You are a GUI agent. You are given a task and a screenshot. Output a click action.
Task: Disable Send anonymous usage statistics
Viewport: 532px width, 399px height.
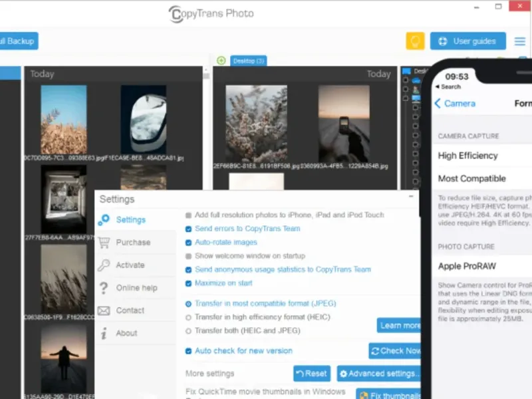(x=188, y=270)
